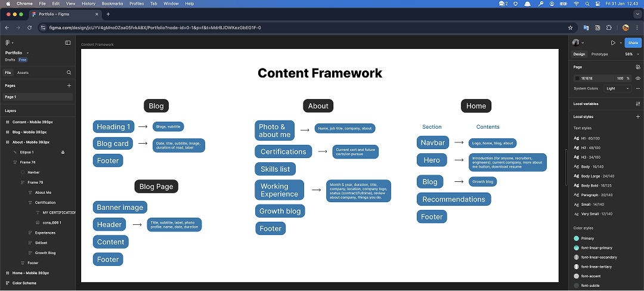Switch to the Prototype tab
The height and width of the screenshot is (291, 644).
pos(599,54)
